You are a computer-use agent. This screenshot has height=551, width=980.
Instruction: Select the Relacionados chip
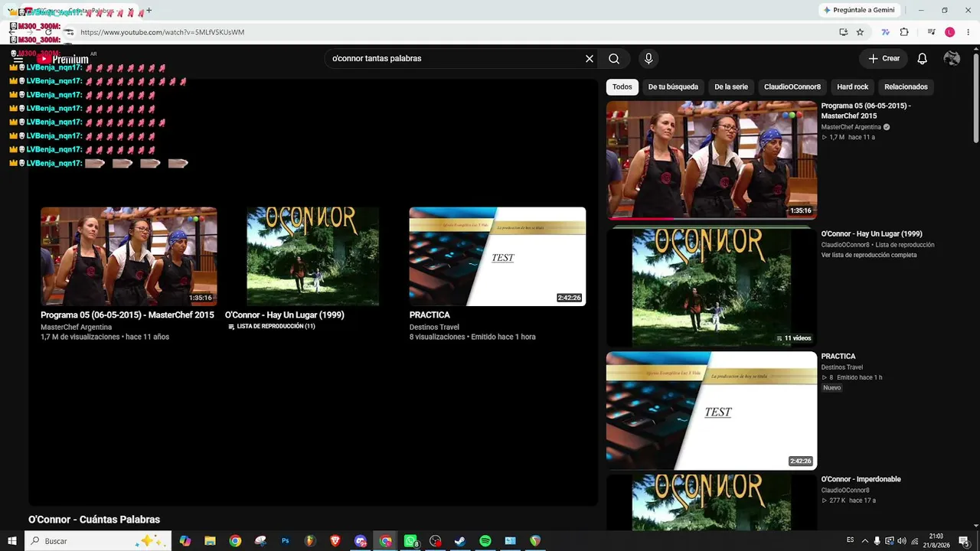coord(906,86)
